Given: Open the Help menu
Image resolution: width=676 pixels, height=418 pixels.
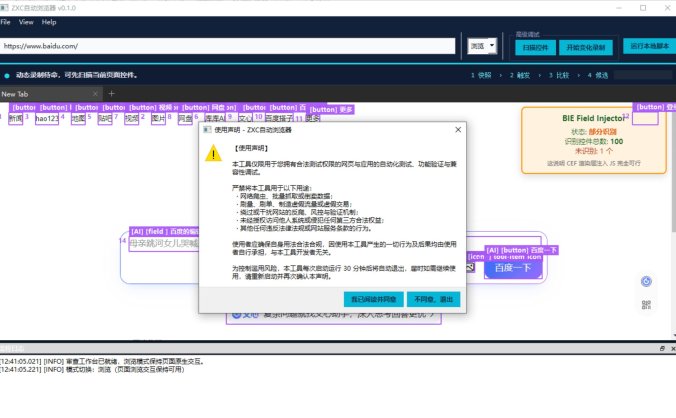Looking at the screenshot, I should click(x=49, y=22).
